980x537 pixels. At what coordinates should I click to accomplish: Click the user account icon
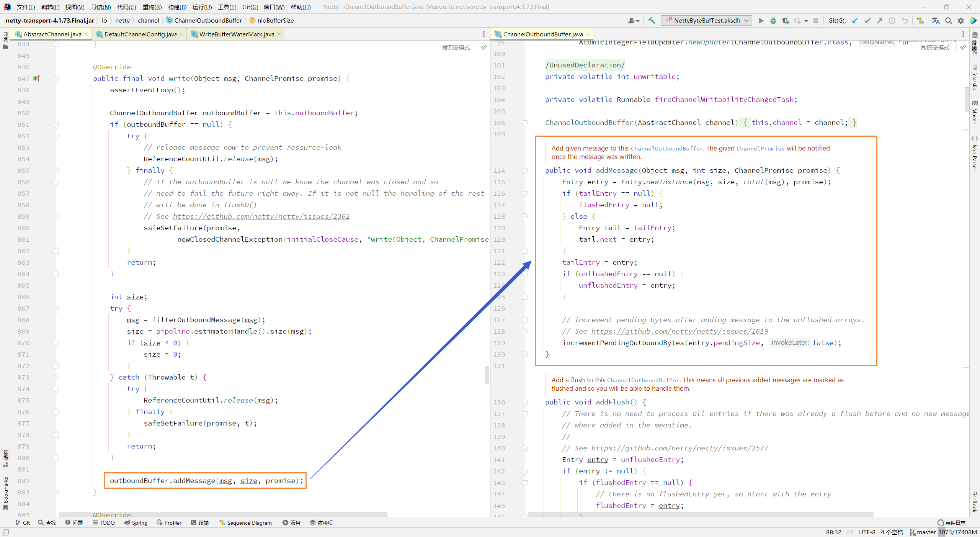click(x=634, y=21)
